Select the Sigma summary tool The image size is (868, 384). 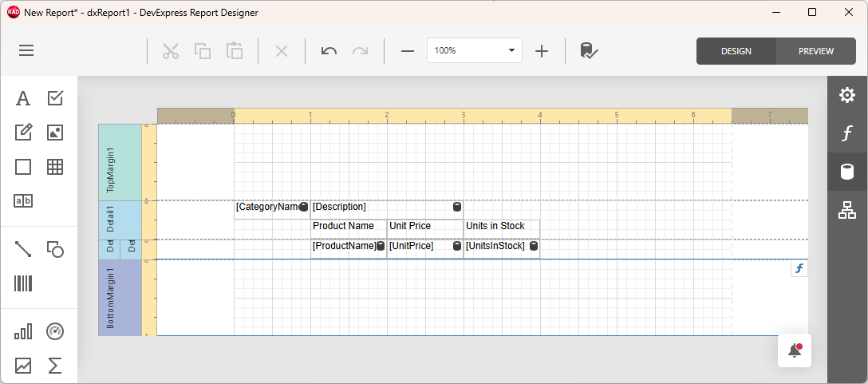(55, 366)
